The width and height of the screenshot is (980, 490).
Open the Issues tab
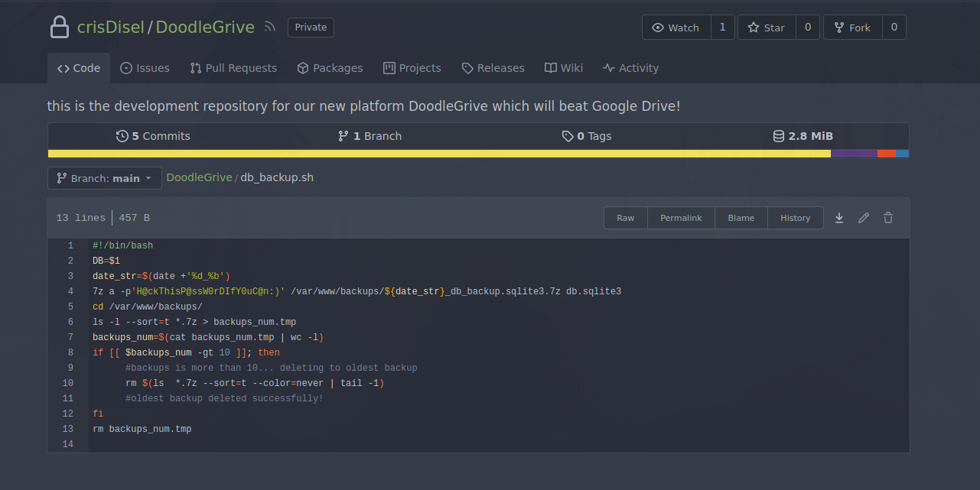[145, 68]
